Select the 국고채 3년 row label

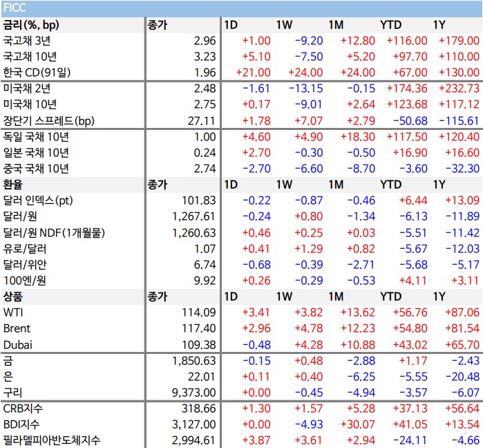[27, 41]
